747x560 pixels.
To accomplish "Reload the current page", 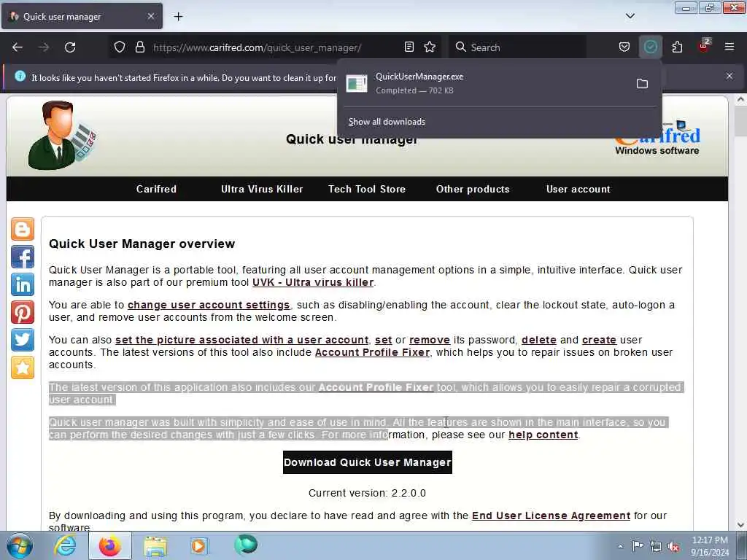I will click(x=70, y=47).
